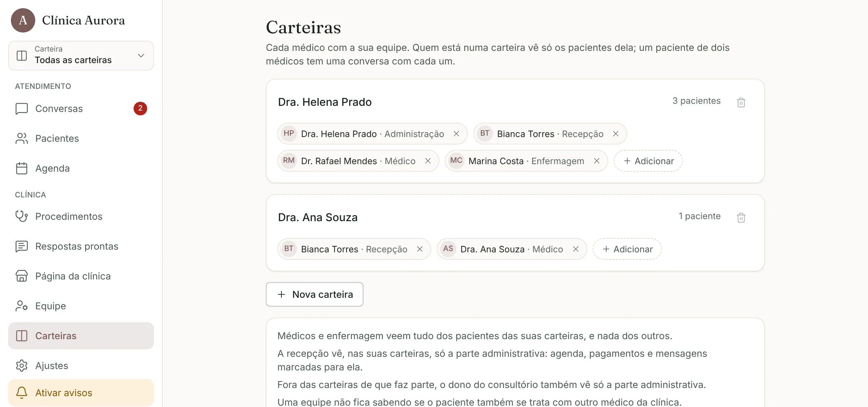This screenshot has width=868, height=407.
Task: Open the Equipe page
Action: pos(81,306)
